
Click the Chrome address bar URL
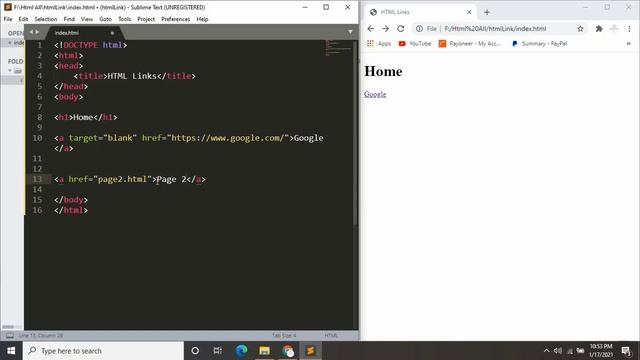click(x=495, y=29)
